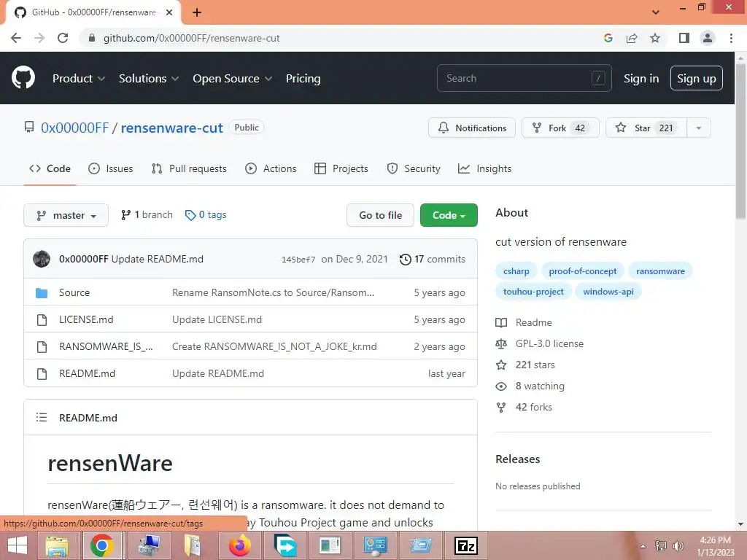This screenshot has height=560, width=747.
Task: Click the Chrome profile avatar icon
Action: [708, 38]
